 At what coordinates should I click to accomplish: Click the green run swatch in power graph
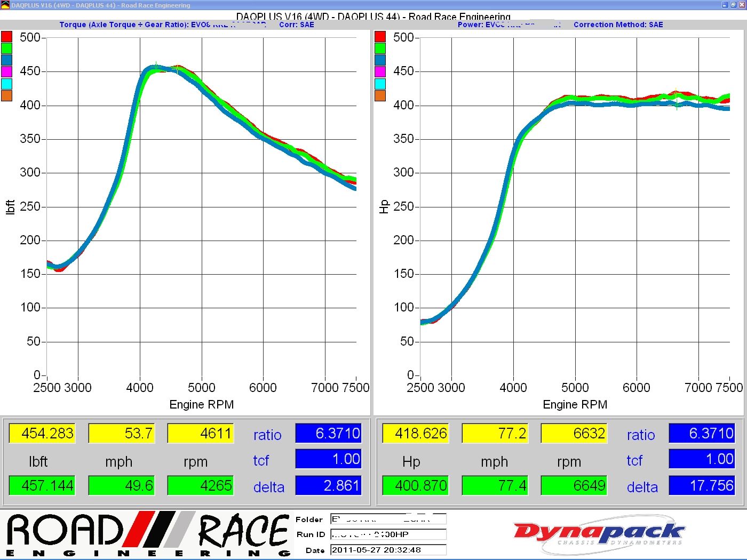tap(380, 48)
